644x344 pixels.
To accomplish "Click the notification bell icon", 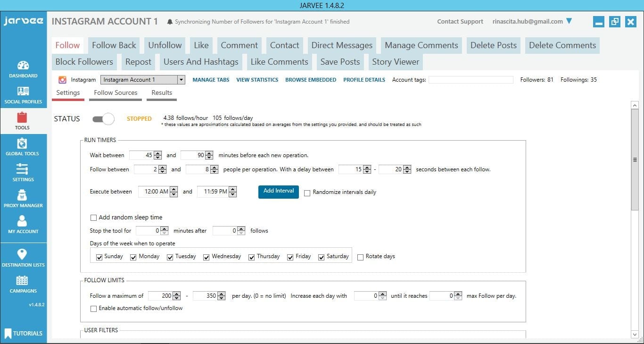I will point(170,22).
